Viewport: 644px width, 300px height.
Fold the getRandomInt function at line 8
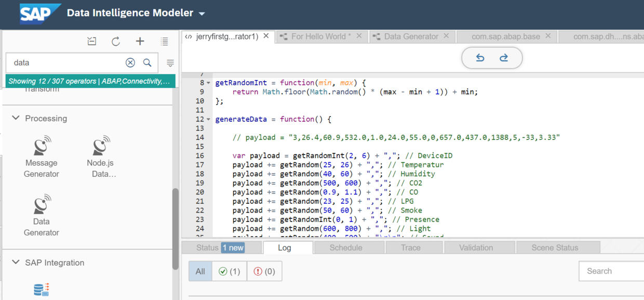(209, 83)
